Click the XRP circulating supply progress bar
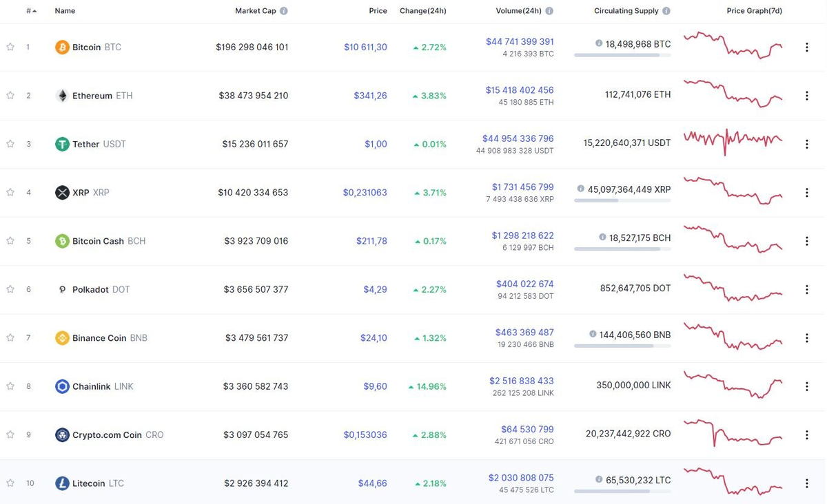827x504 pixels. click(622, 200)
